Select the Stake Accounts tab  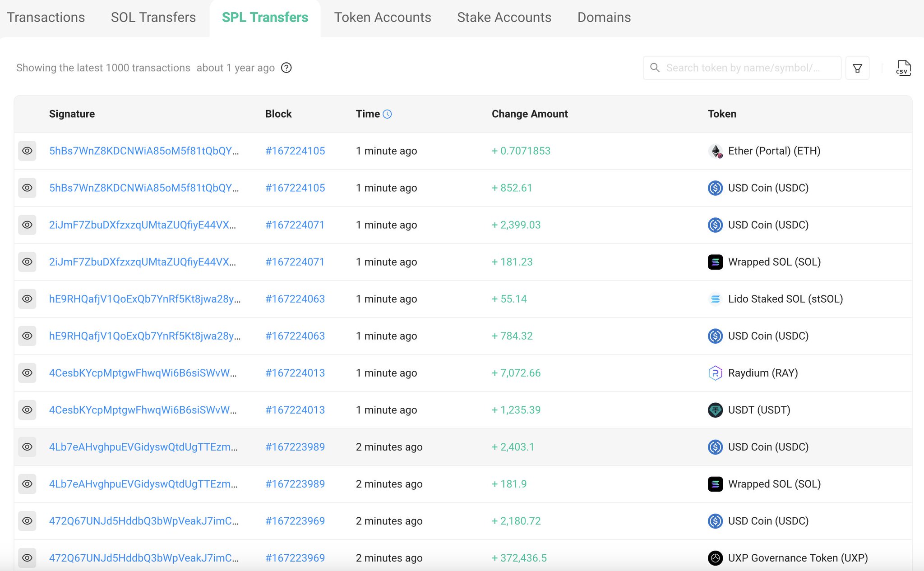pos(504,18)
